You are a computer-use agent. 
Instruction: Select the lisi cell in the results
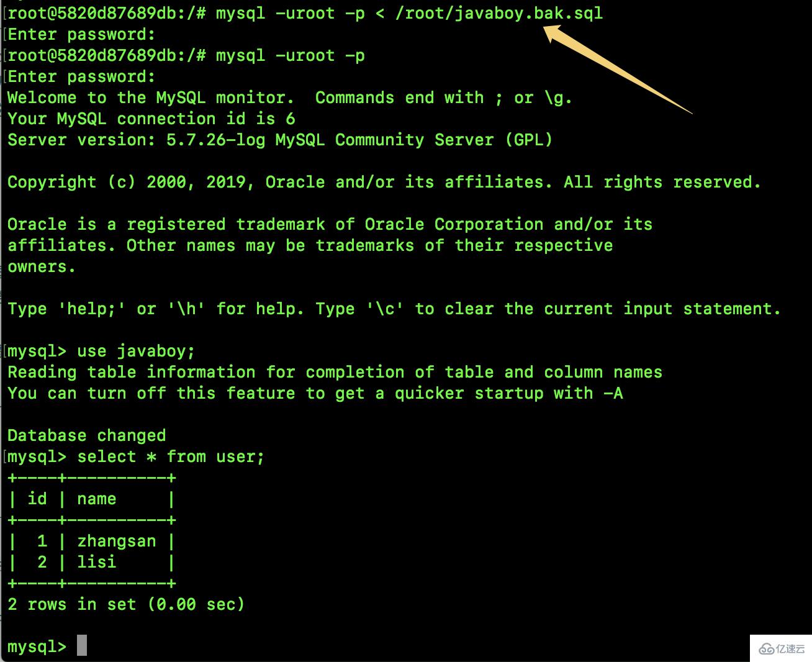click(96, 562)
